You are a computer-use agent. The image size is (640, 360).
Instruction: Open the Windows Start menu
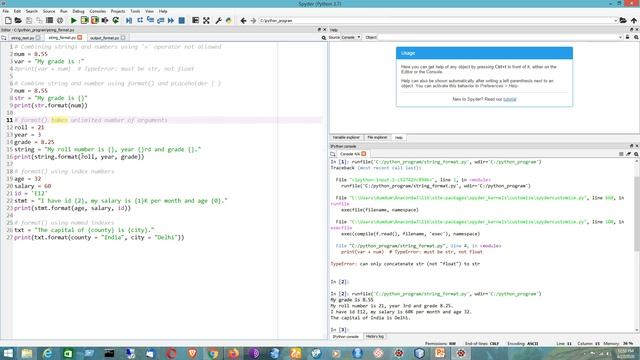8,353
